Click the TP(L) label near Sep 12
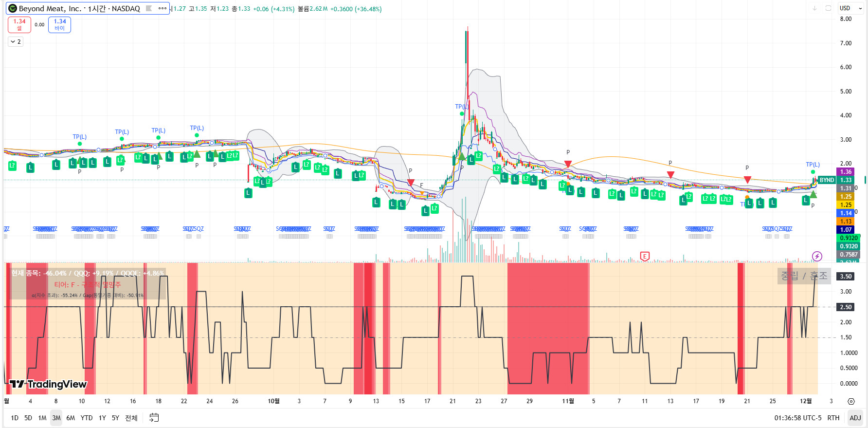This screenshot has height=428, width=868. point(122,132)
